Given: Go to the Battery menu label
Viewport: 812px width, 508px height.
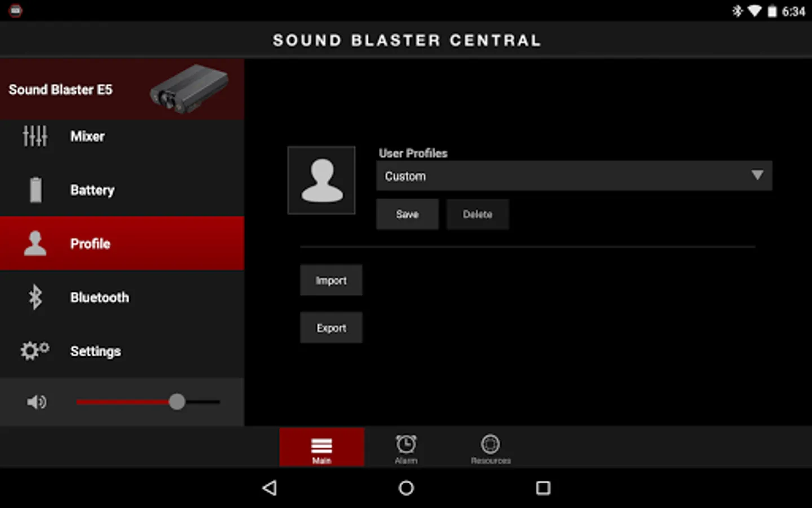Looking at the screenshot, I should [92, 190].
